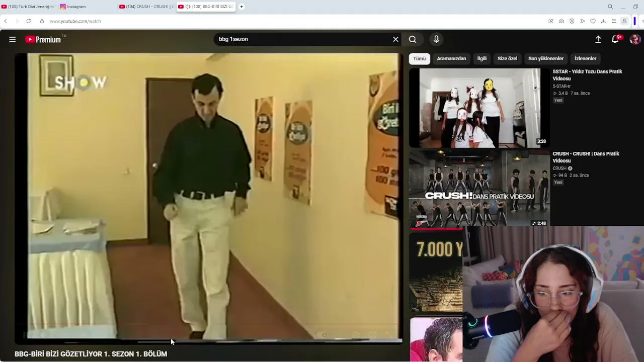Open site info padlock in address bar

(42, 21)
